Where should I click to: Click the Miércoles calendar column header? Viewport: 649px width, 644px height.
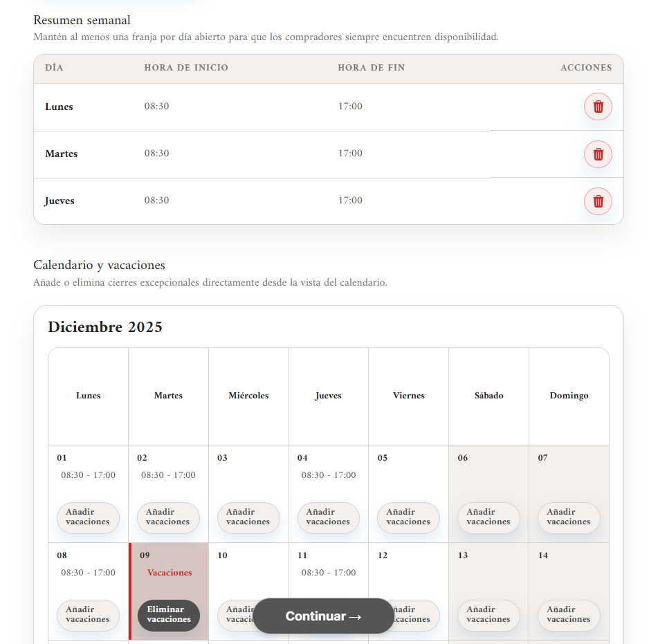point(249,396)
